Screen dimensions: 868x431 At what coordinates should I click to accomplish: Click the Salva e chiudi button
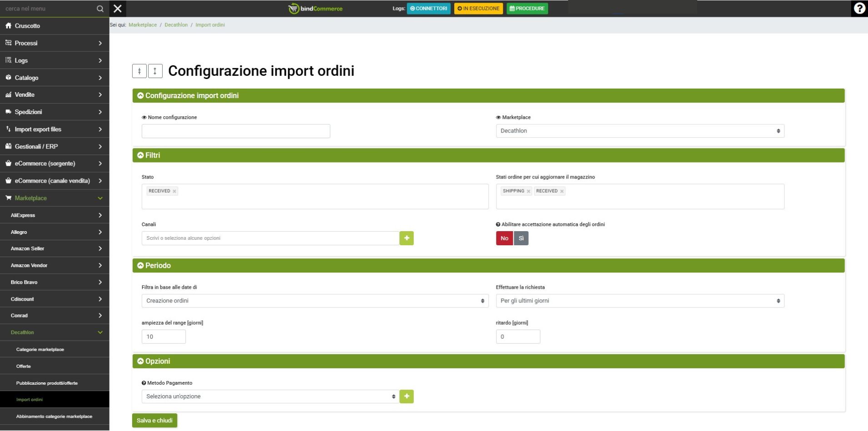coord(154,421)
